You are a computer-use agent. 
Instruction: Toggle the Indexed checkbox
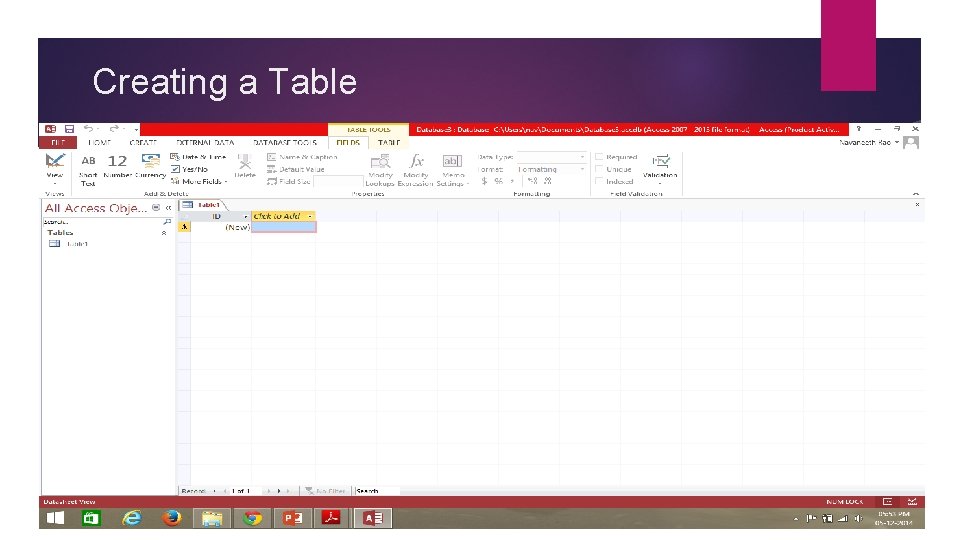599,181
